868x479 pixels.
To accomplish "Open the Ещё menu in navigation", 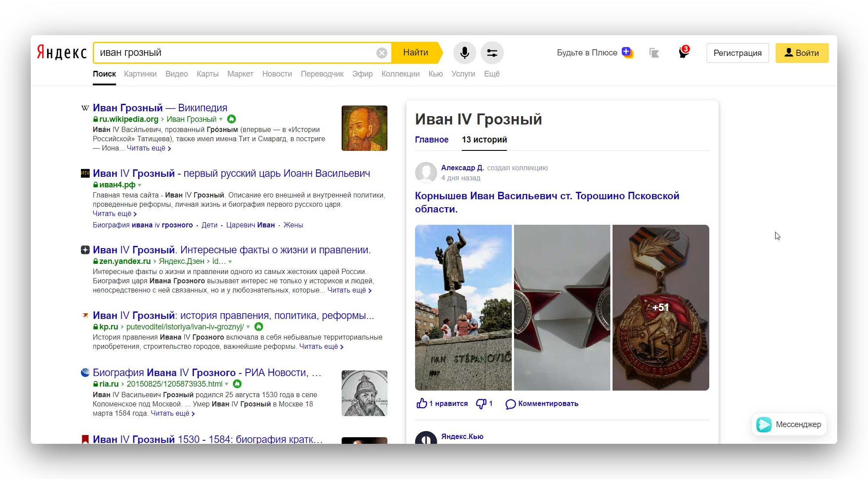I will [x=492, y=74].
